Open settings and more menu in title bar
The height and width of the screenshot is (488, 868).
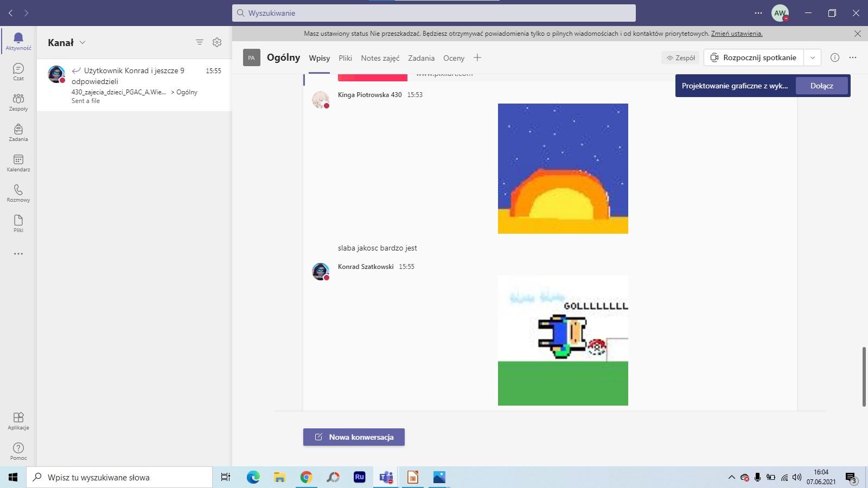point(758,12)
